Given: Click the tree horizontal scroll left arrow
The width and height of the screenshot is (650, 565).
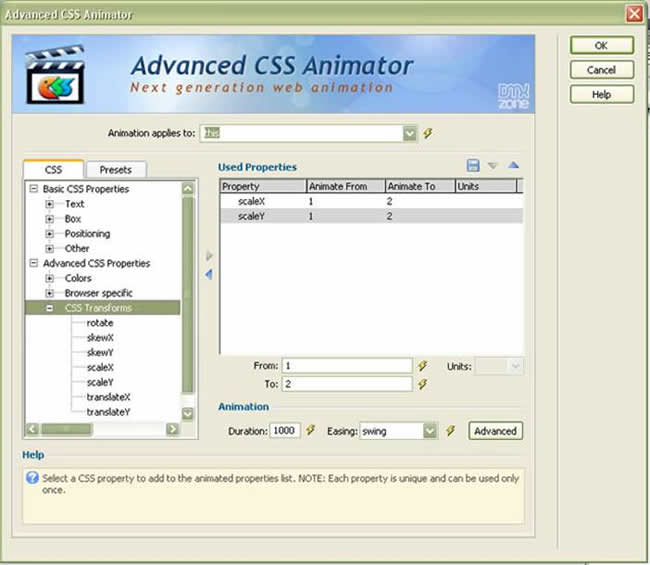Looking at the screenshot, I should (32, 429).
